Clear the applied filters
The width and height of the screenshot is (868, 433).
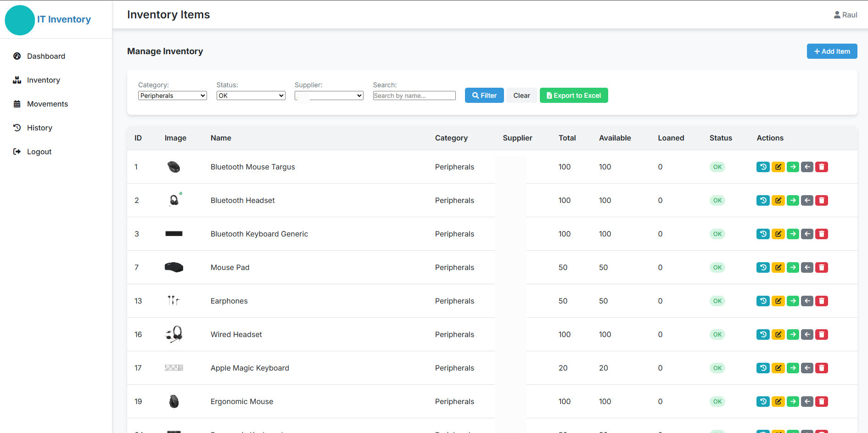[x=521, y=96]
